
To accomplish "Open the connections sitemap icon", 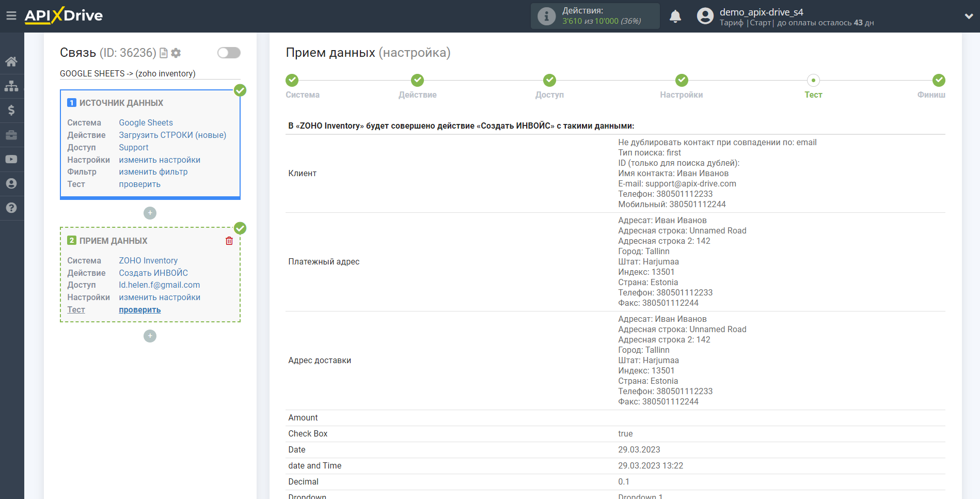I will 11,86.
